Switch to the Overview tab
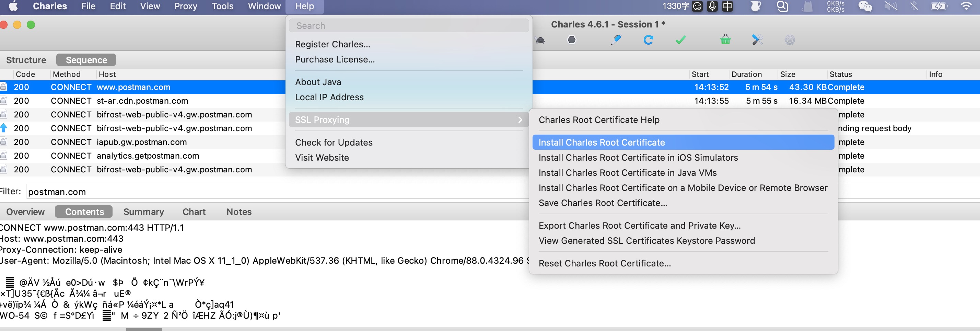 click(x=25, y=212)
